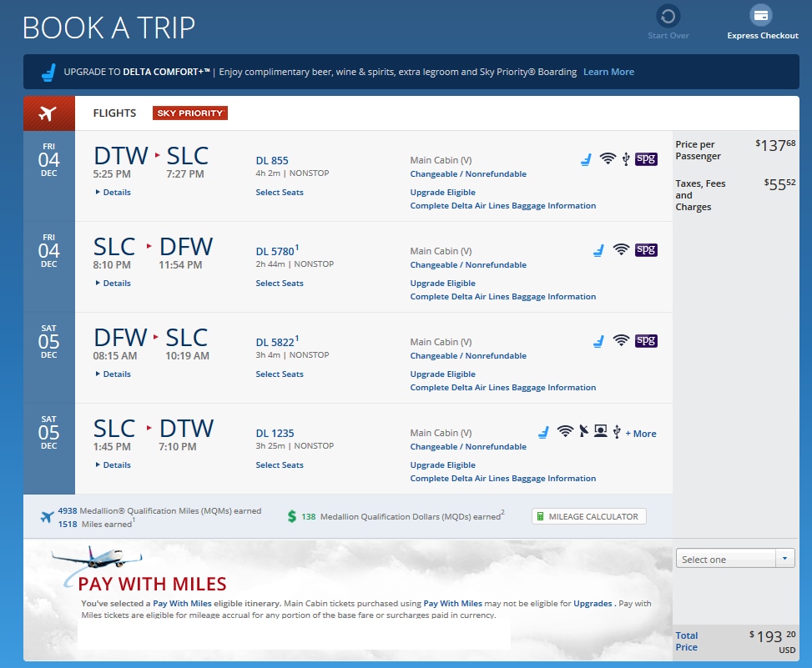Viewport: 812px width, 668px height.
Task: Click the Start Over circular arrow icon
Action: coord(668,16)
